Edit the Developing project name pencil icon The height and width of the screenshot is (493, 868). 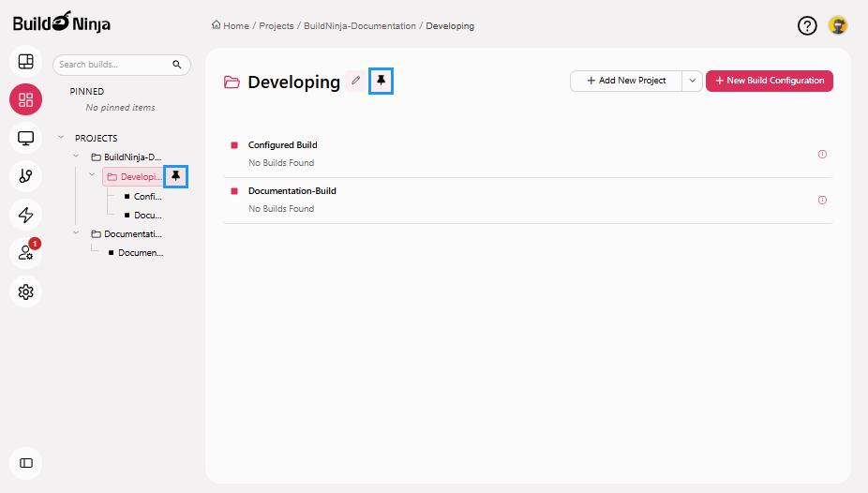(355, 82)
